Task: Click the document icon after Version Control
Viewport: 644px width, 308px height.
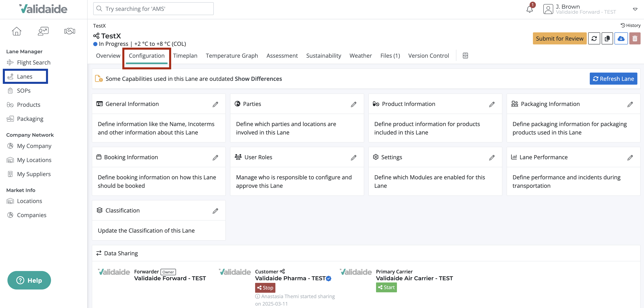Action: [465, 55]
